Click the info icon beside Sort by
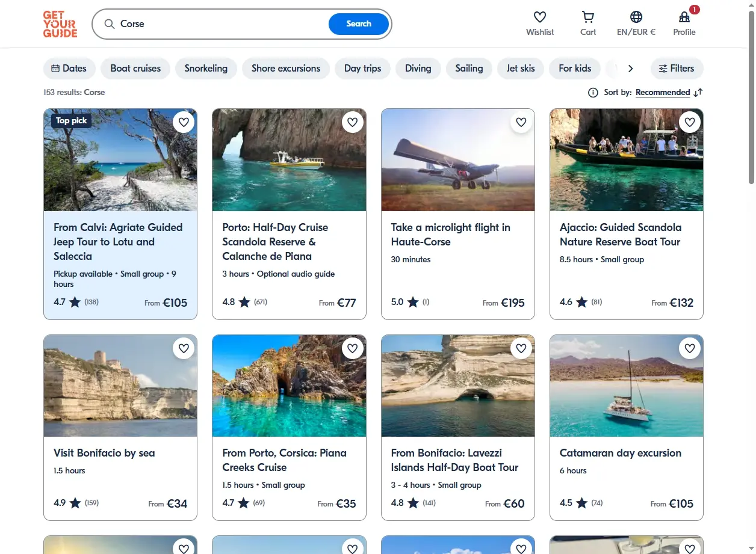The height and width of the screenshot is (554, 756). (x=593, y=93)
